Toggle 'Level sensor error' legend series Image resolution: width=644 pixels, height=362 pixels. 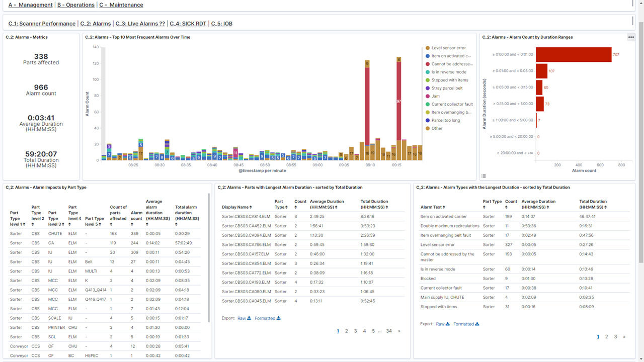coord(448,48)
